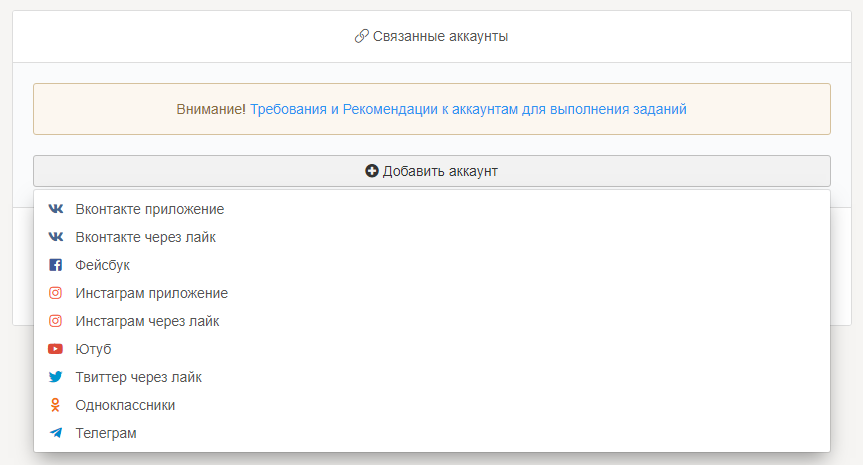This screenshot has width=863, height=465.
Task: Open Требования и Рекомендации к аккаунтам link
Action: point(468,109)
